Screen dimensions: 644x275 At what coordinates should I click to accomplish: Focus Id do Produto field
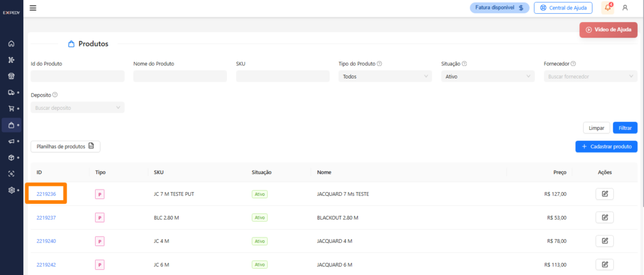(77, 76)
